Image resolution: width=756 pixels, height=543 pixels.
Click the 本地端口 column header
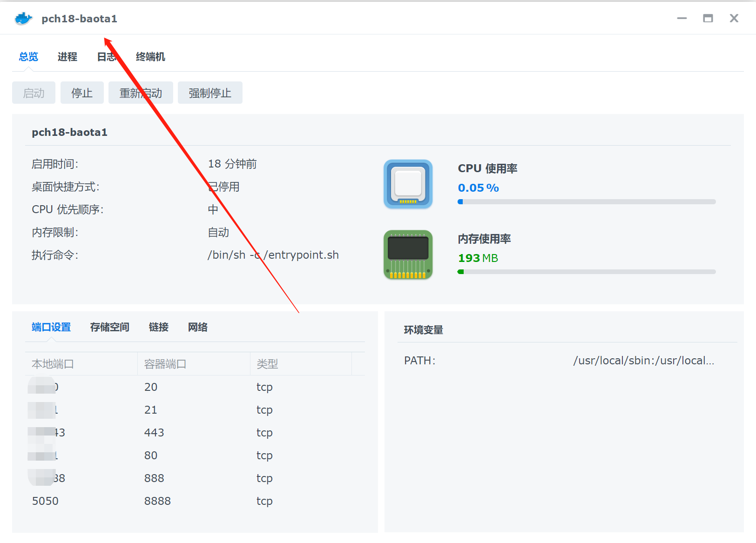tap(52, 363)
